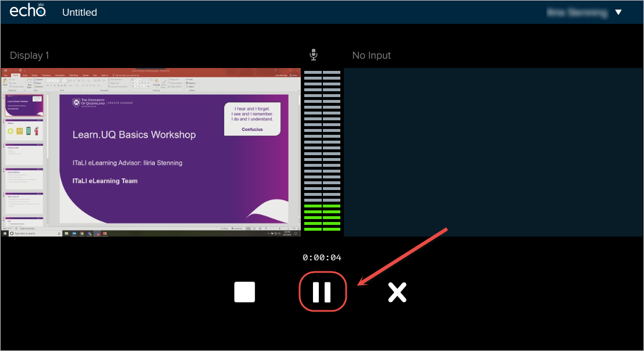Click the blurred user name in header

coord(577,13)
